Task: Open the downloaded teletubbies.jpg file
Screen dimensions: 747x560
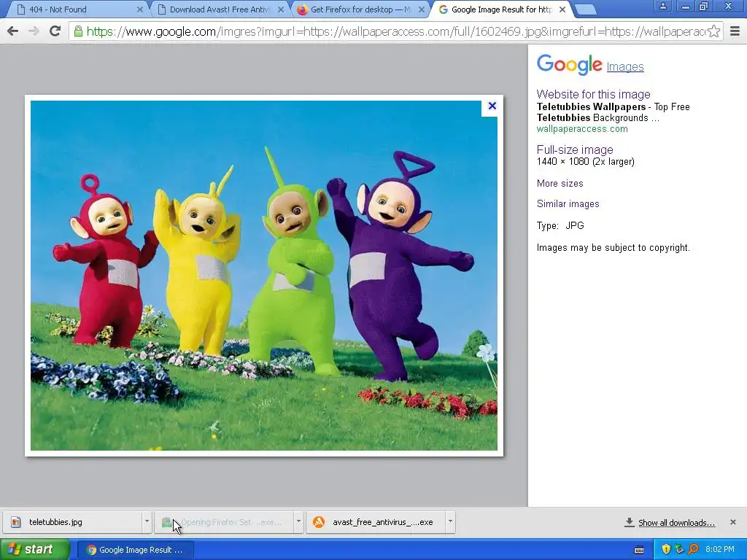Action: (x=71, y=522)
